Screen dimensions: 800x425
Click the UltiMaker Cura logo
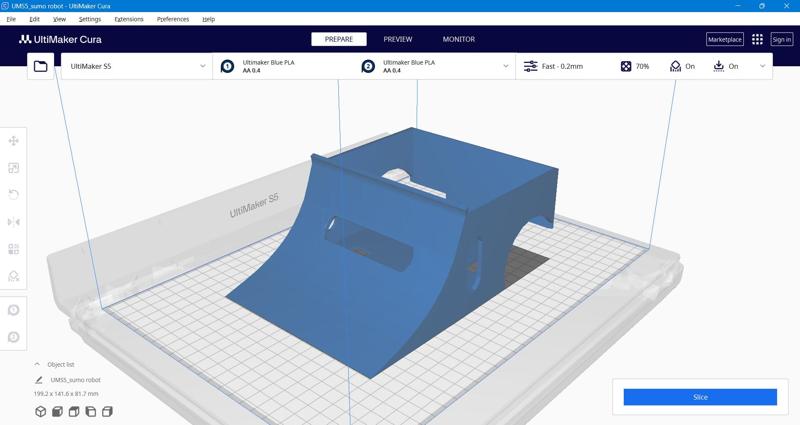(x=60, y=39)
